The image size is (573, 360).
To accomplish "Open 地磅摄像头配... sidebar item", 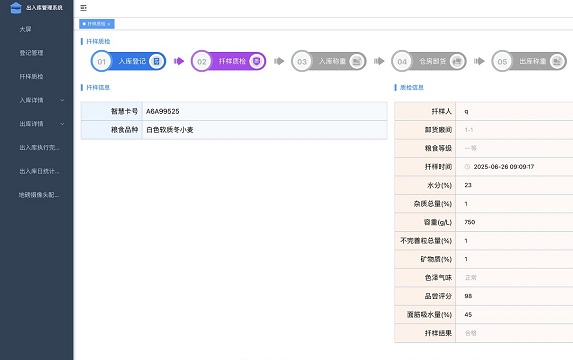I will click(x=39, y=195).
